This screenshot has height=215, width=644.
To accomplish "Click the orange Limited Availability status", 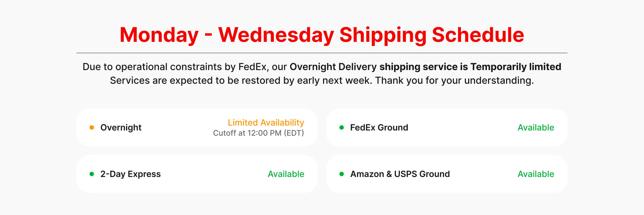I will [x=266, y=123].
